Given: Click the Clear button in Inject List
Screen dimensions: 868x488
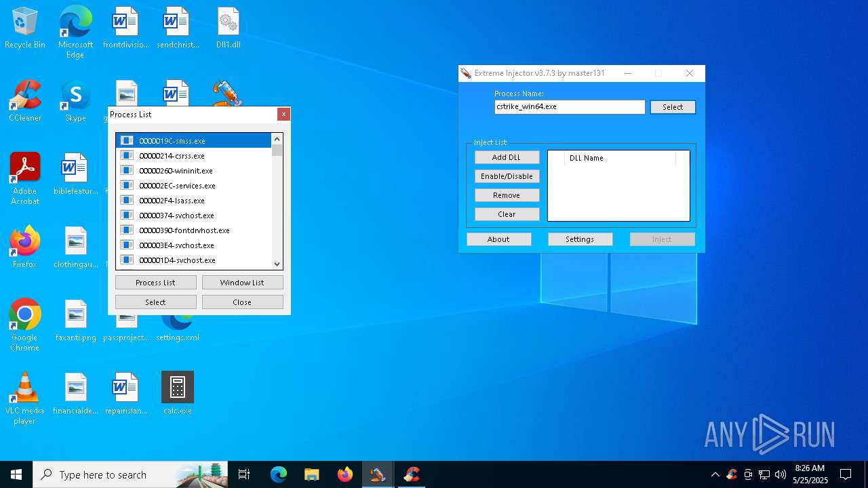Looking at the screenshot, I should pyautogui.click(x=507, y=214).
